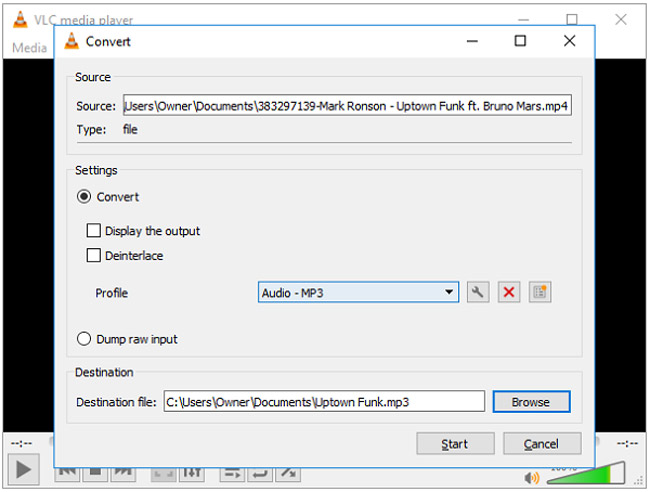This screenshot has width=650, height=492.
Task: Close the VLC media player window
Action: pyautogui.click(x=621, y=19)
